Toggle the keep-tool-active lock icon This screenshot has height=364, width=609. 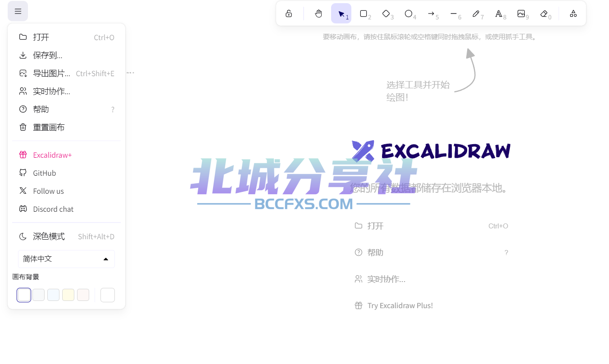(x=289, y=14)
